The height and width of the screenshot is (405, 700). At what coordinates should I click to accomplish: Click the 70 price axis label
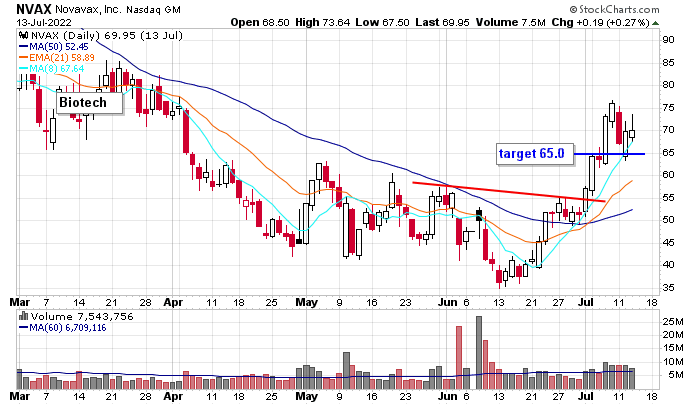[x=668, y=130]
